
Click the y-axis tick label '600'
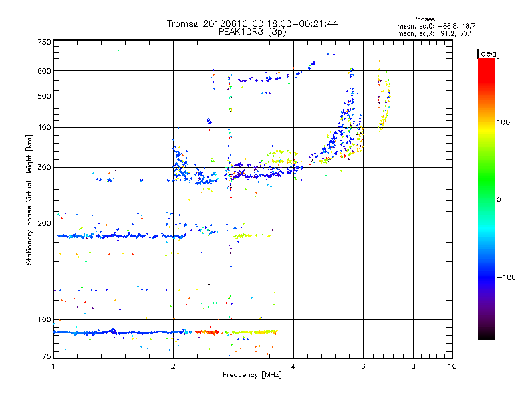(x=44, y=71)
